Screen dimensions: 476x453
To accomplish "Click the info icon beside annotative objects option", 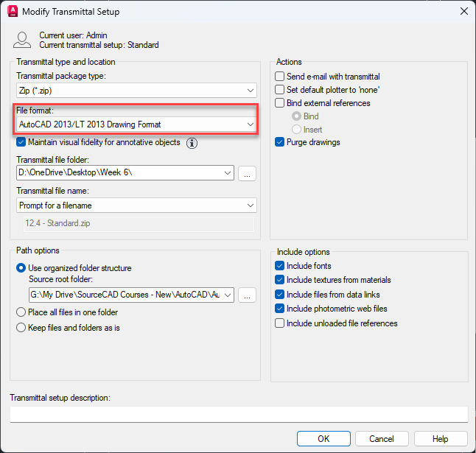I will pyautogui.click(x=192, y=143).
